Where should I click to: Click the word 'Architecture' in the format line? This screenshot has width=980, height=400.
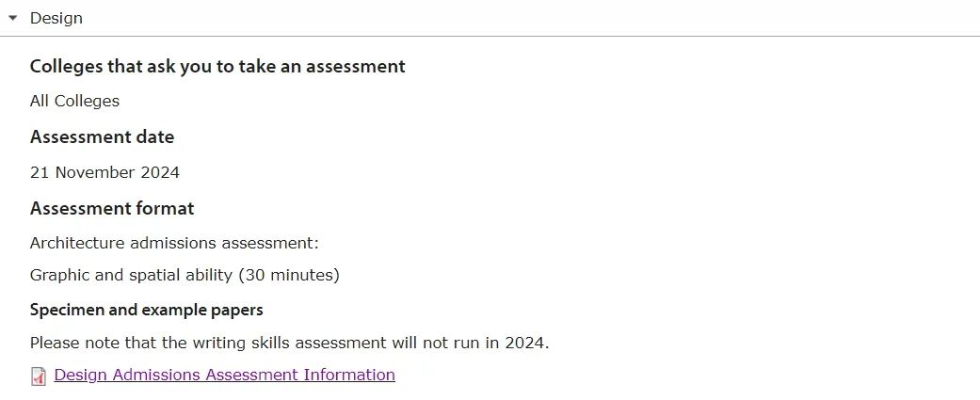point(77,243)
